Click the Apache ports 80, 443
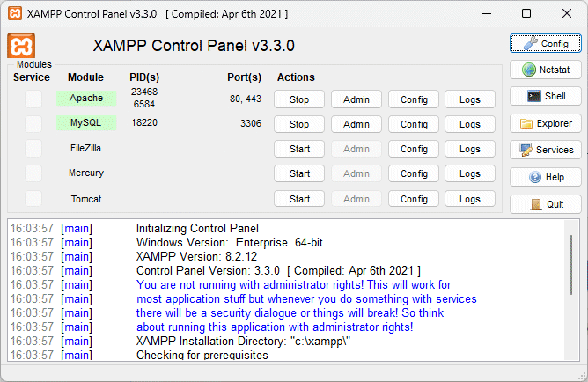The width and height of the screenshot is (588, 382). tap(246, 99)
